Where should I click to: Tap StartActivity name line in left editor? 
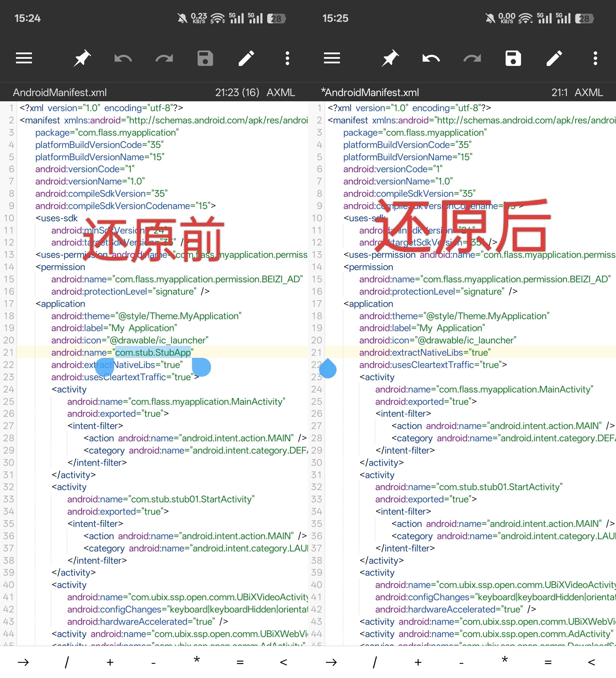coord(161,499)
